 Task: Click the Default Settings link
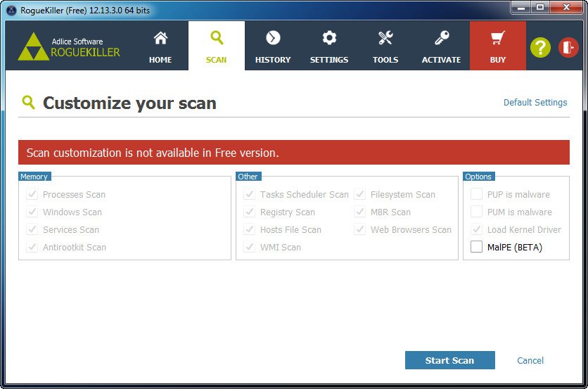tap(535, 103)
